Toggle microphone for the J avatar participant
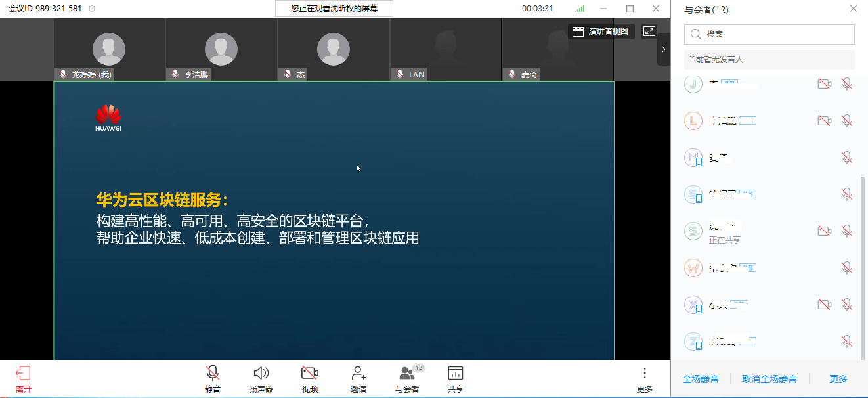This screenshot has width=868, height=398. point(847,84)
